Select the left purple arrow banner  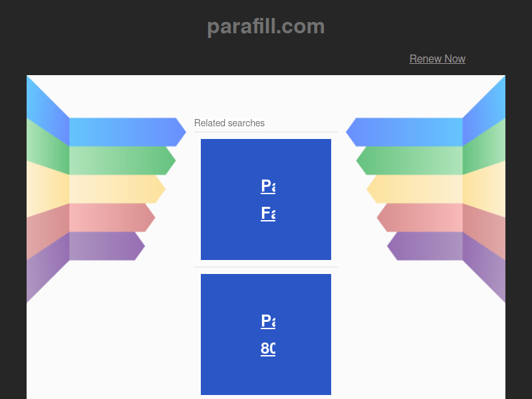[x=103, y=246]
